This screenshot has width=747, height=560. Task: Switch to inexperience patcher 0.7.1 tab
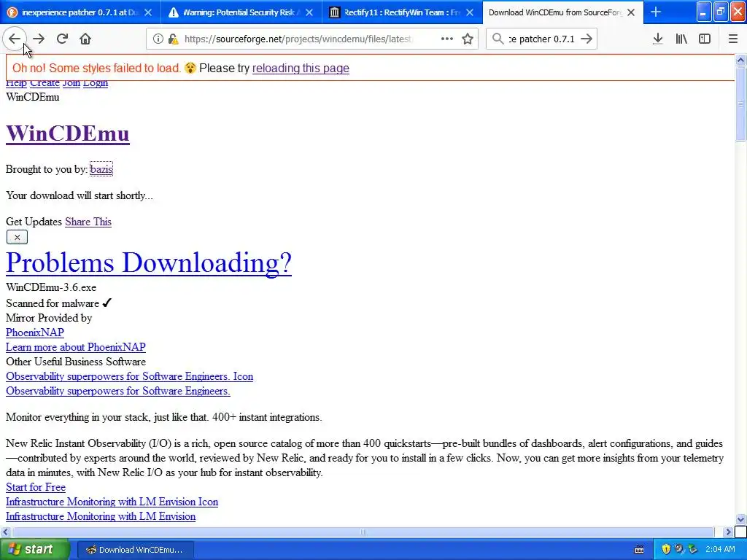(80, 12)
